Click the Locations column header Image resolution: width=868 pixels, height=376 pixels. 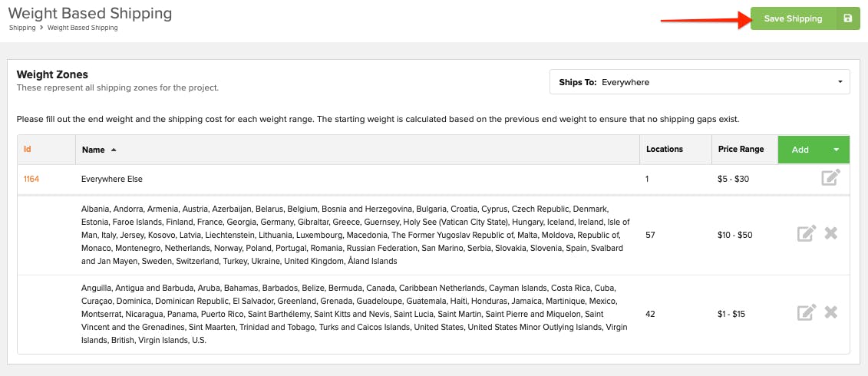coord(665,149)
